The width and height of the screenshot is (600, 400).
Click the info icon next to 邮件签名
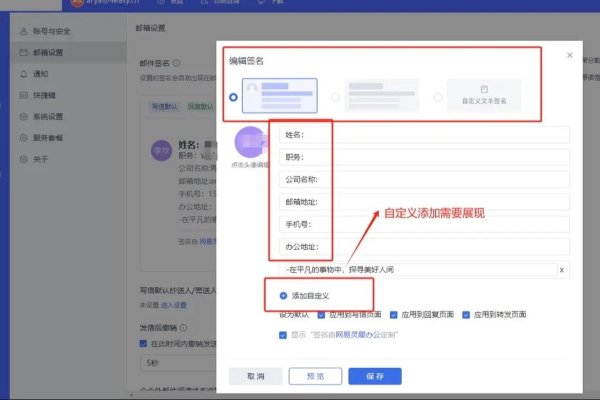pos(176,63)
